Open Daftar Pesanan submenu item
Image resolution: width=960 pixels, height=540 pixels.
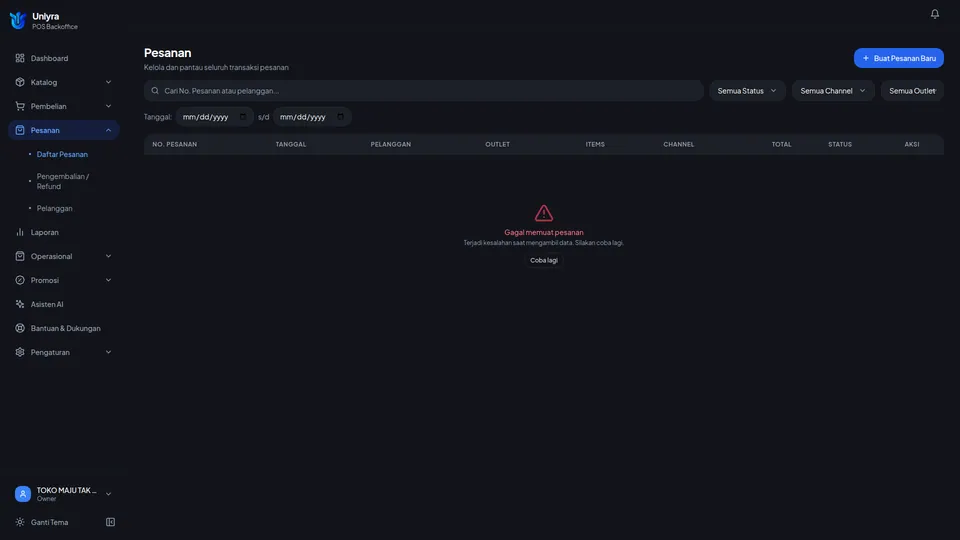tap(62, 154)
